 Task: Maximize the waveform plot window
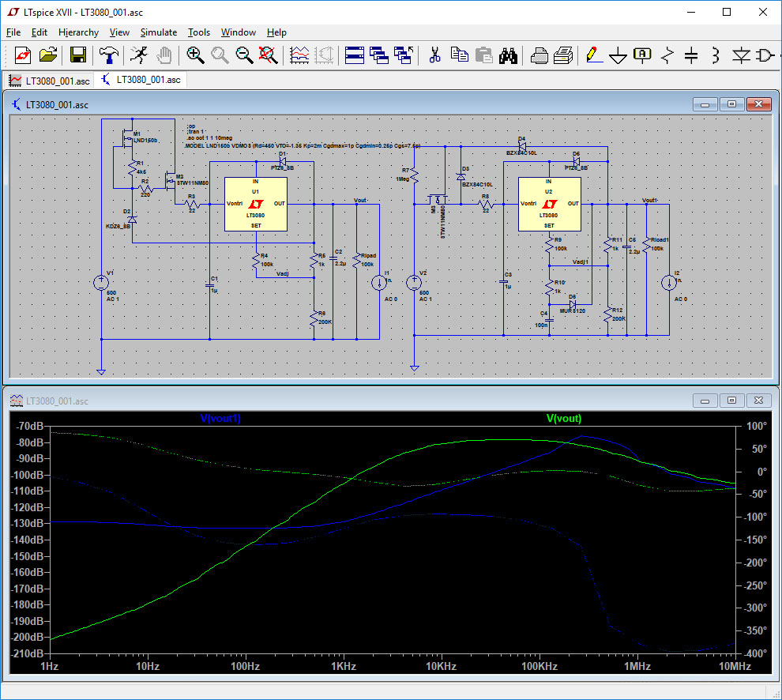(x=731, y=401)
